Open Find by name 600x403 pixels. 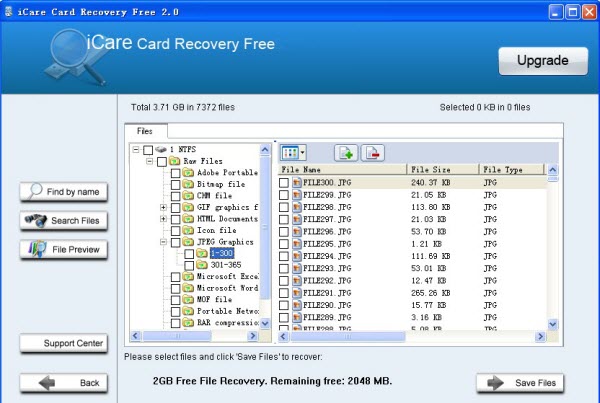[64, 192]
